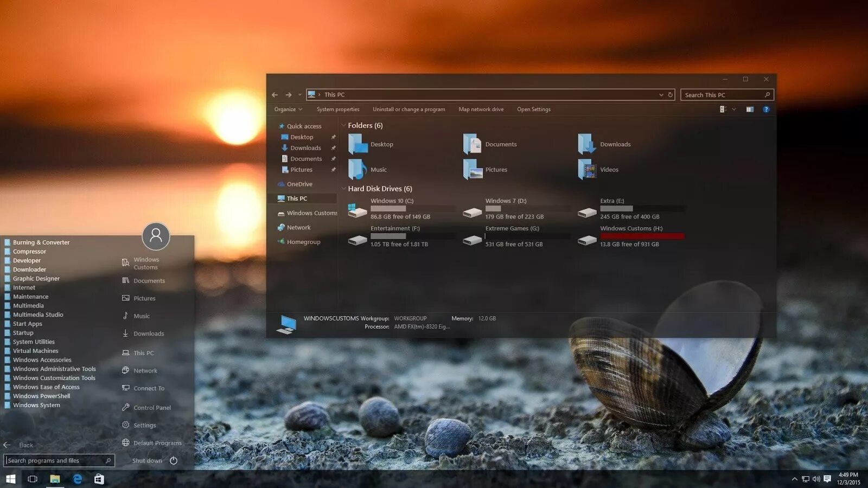868x488 pixels.
Task: Click Shut down in the Start menu
Action: pyautogui.click(x=147, y=461)
